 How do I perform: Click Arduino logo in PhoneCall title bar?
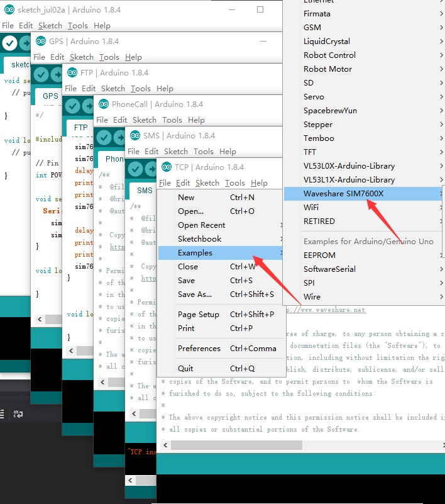click(103, 104)
